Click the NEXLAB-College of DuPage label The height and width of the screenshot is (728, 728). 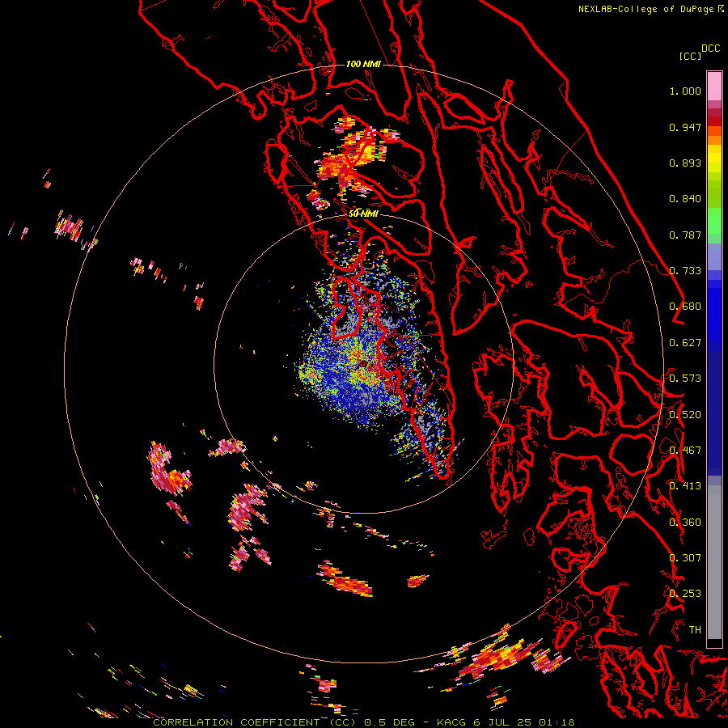(647, 9)
